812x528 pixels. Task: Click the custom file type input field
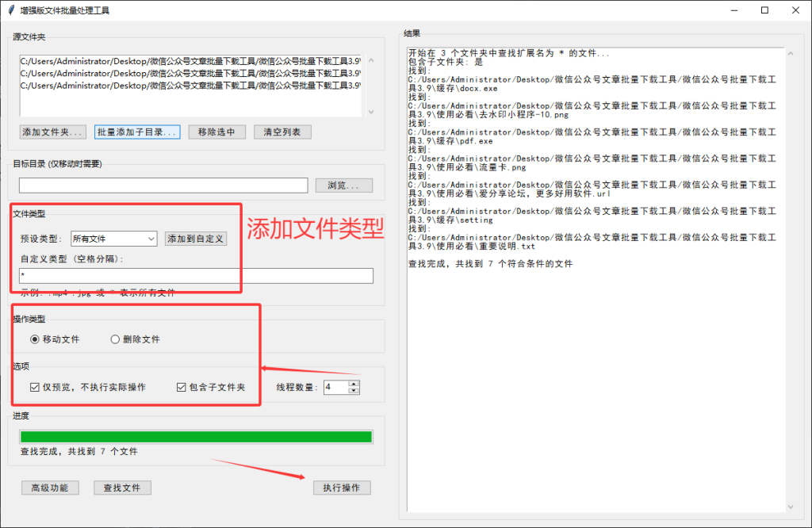coord(196,276)
